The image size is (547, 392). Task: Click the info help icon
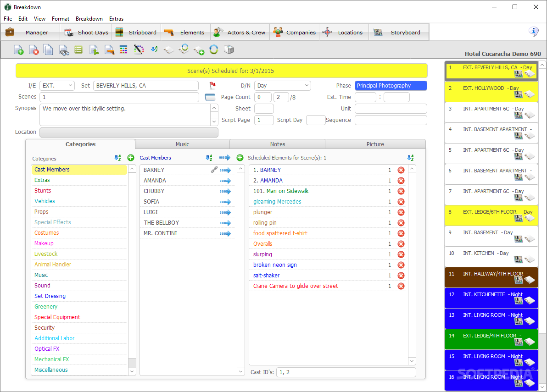coord(533,32)
